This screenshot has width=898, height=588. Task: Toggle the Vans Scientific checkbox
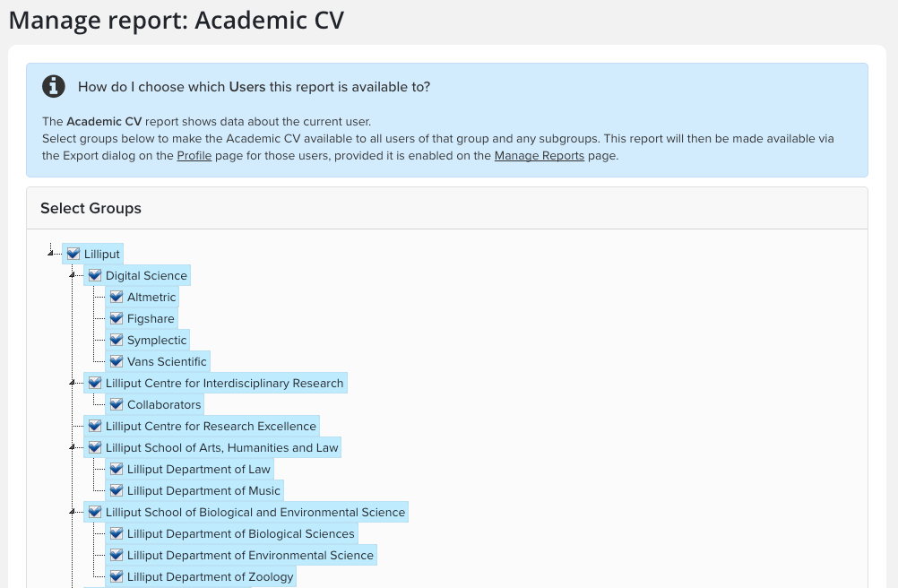117,362
